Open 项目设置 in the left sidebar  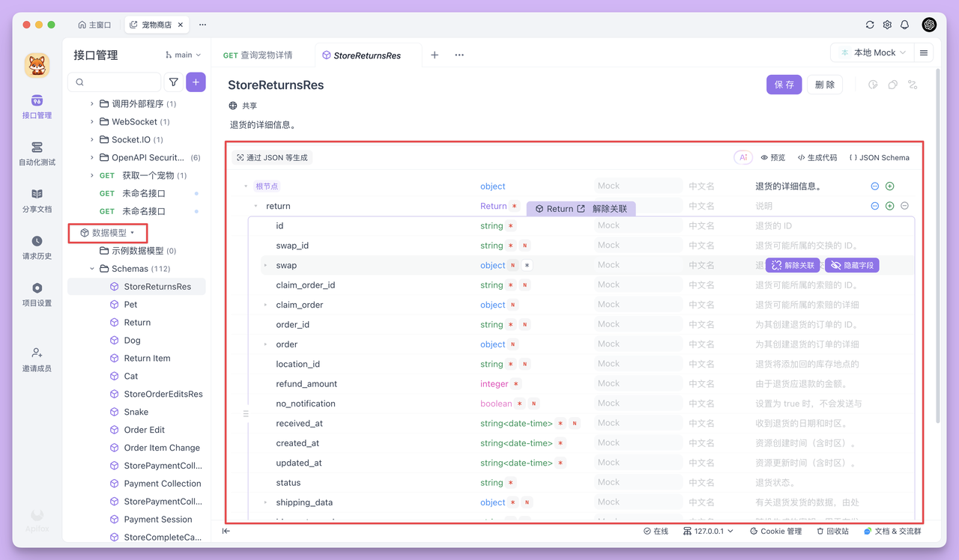37,294
